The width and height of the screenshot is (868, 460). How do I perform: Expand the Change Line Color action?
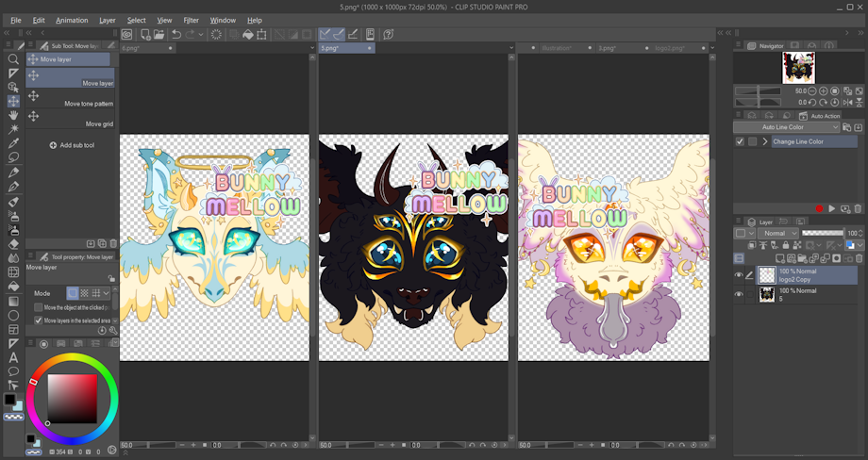tap(765, 141)
